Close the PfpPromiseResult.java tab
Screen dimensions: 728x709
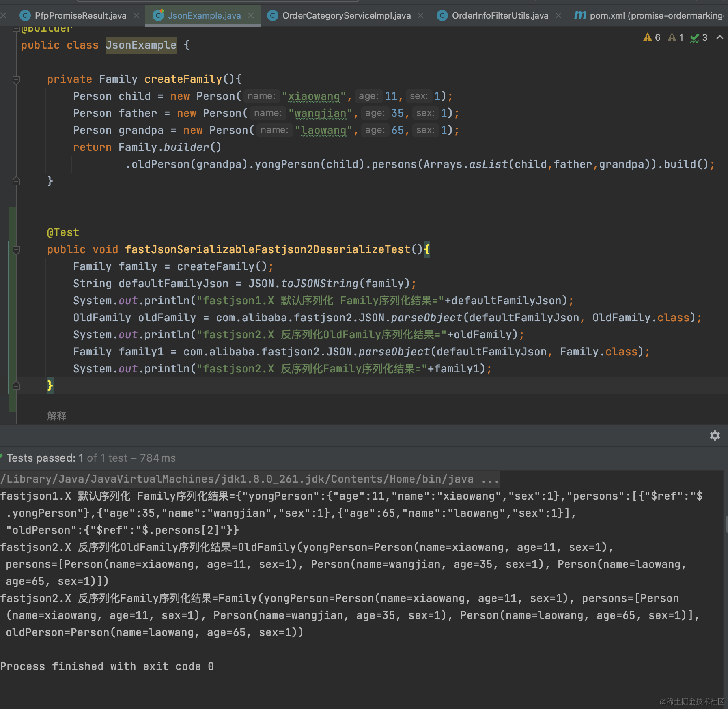[136, 15]
